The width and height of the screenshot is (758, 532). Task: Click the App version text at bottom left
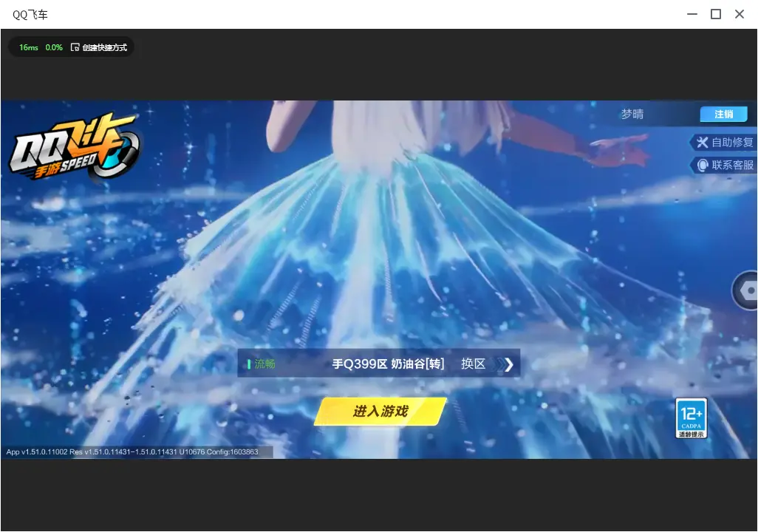pos(132,451)
